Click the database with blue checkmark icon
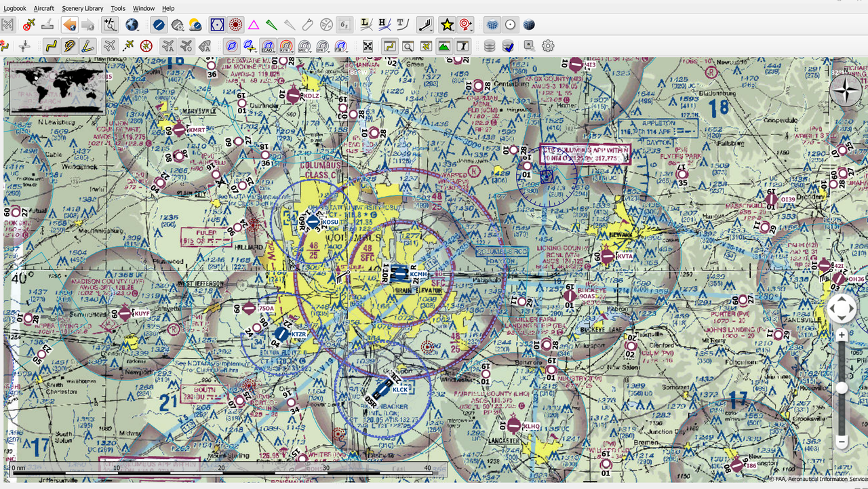This screenshot has height=489, width=868. (x=508, y=46)
